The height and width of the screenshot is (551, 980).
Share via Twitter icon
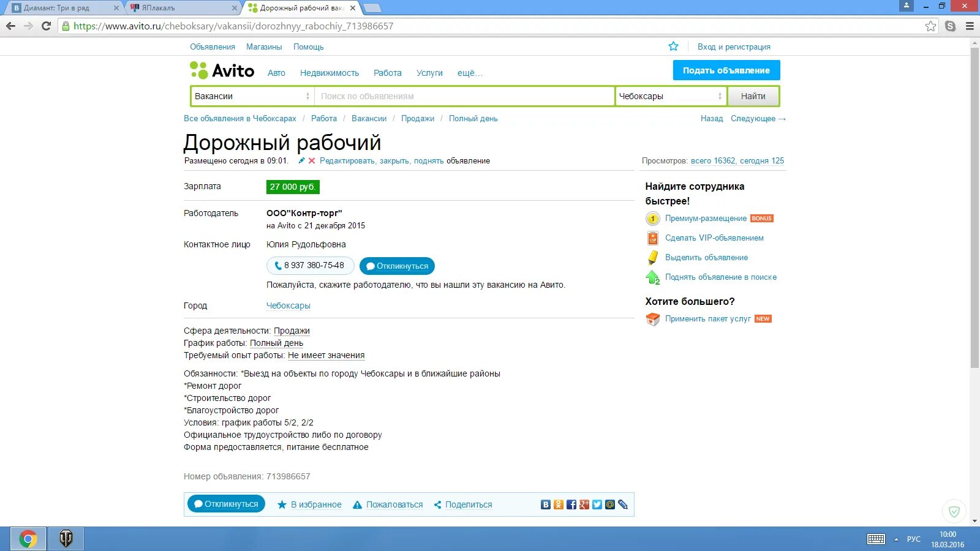(597, 504)
